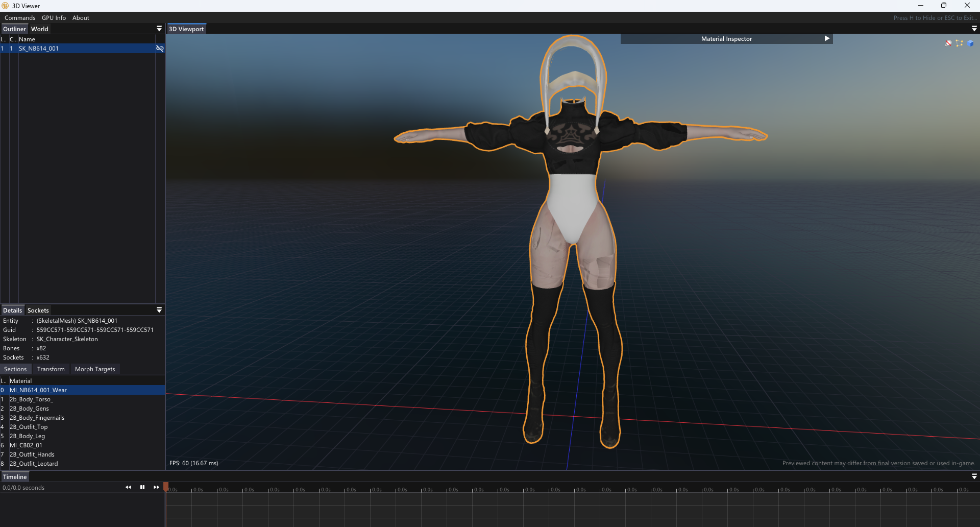This screenshot has height=527, width=980.
Task: Open the GPU Info menu
Action: (x=54, y=18)
